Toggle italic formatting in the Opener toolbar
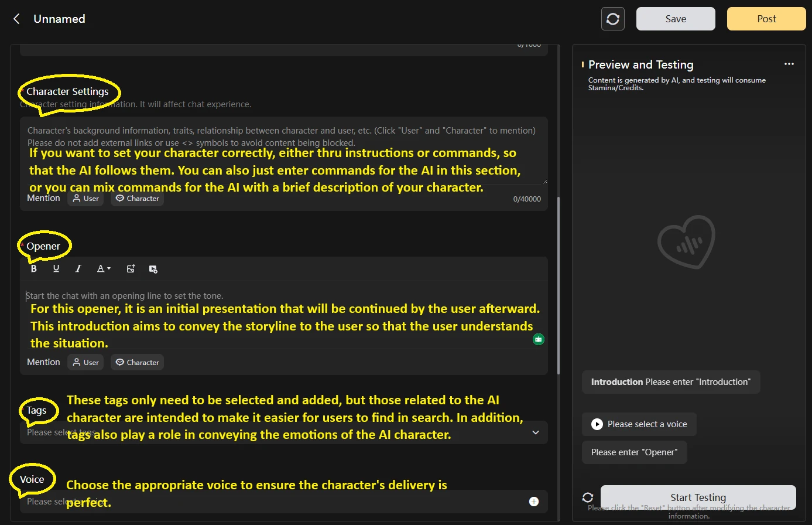This screenshot has height=525, width=812. (x=78, y=269)
